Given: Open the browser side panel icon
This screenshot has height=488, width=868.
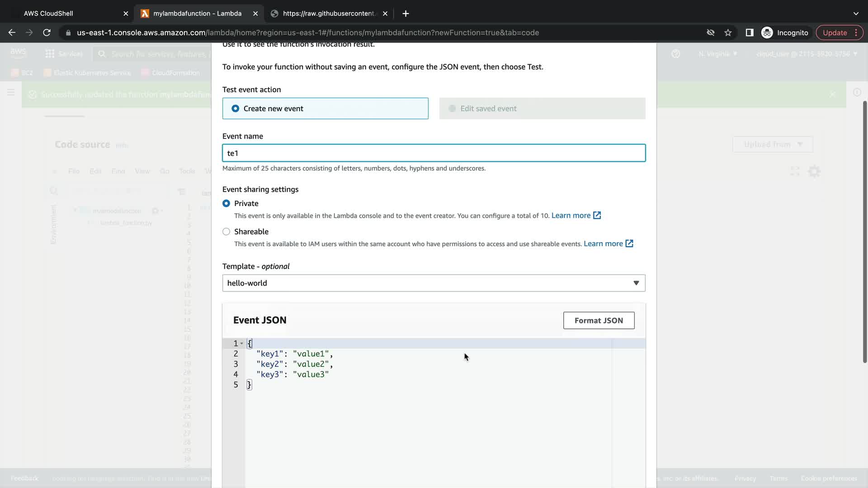Looking at the screenshot, I should pos(749,33).
